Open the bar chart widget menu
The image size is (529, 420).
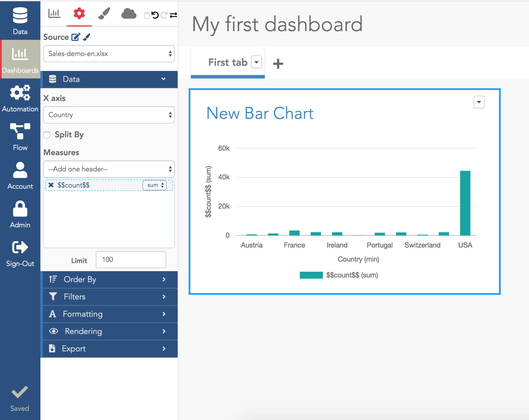click(x=479, y=102)
